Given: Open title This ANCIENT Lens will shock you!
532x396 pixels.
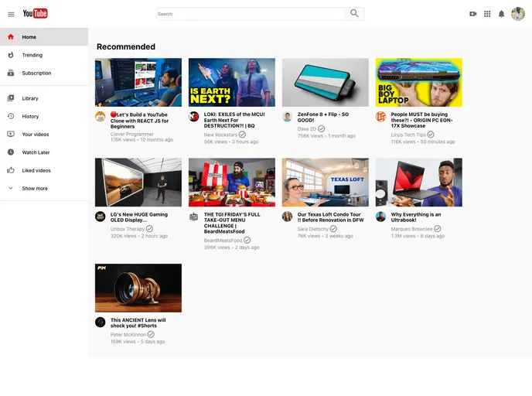Looking at the screenshot, I should point(138,323).
